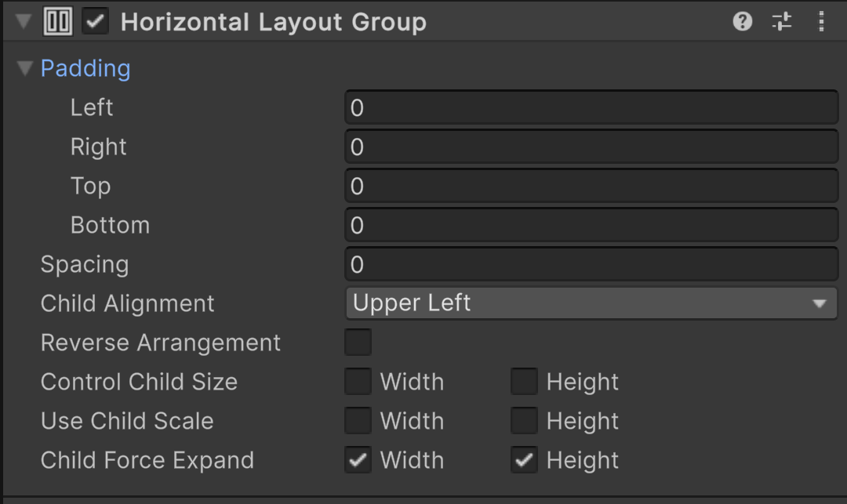This screenshot has width=847, height=504.
Task: Open the component context menu via three-dot icon
Action: tap(821, 21)
